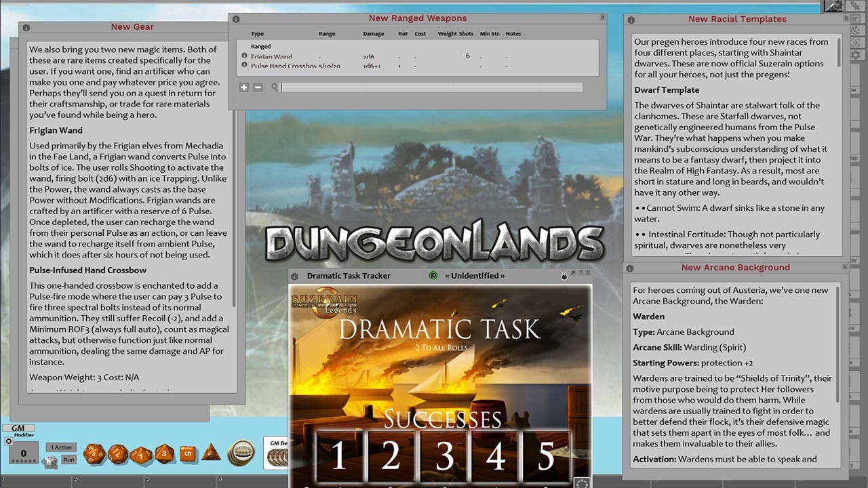Click the gear toggle beside the GM modifier box
Image resolution: width=868 pixels, height=488 pixels.
pos(8,441)
